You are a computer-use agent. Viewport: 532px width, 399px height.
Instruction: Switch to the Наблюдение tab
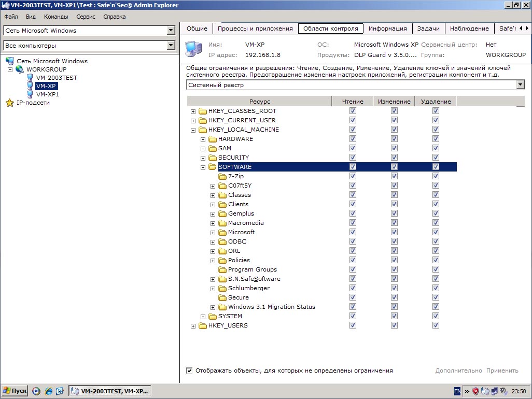469,28
